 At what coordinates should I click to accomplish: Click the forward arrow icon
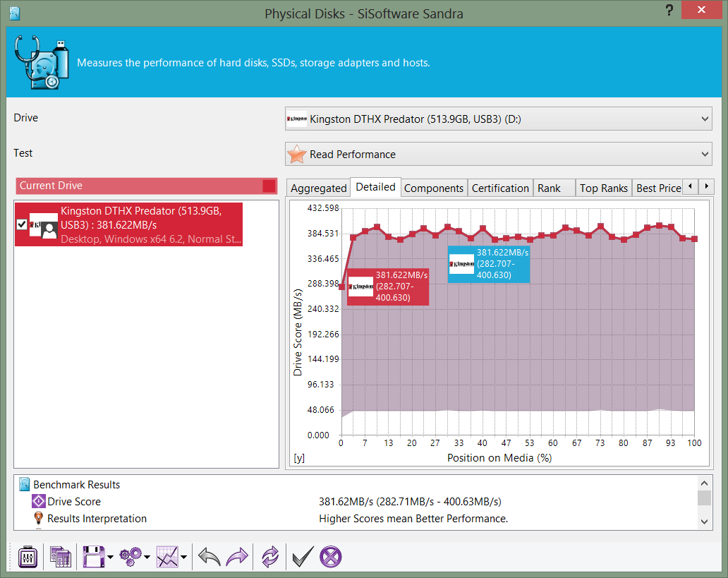237,557
